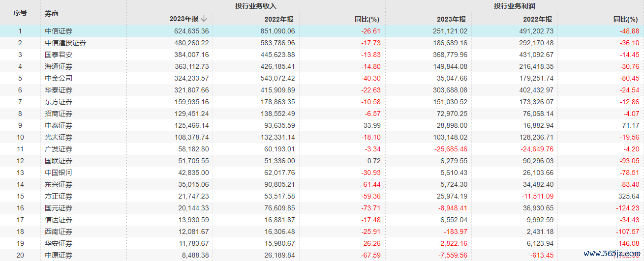644x261 pixels.
Task: Click the profit change -124.23
Action: (628, 208)
